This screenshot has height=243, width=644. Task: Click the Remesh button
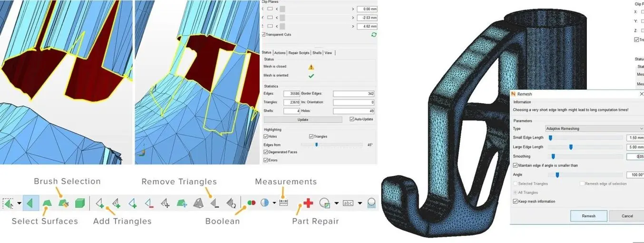[x=588, y=216]
